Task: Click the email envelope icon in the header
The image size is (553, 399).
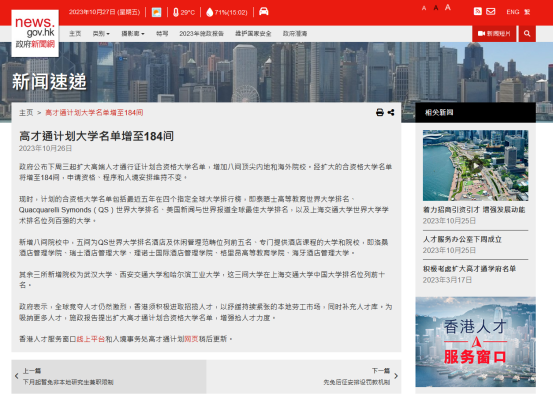Action: [x=491, y=11]
